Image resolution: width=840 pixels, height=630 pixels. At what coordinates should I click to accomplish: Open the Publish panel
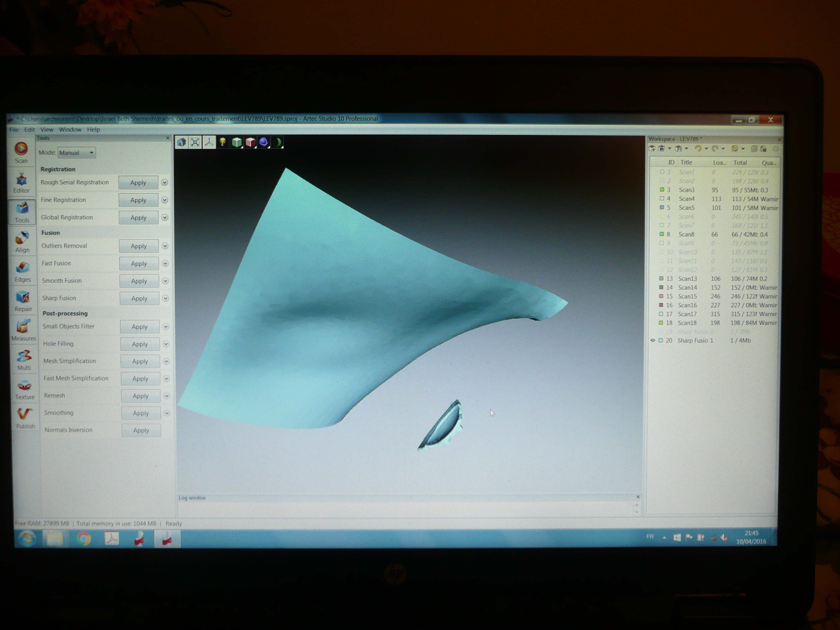tap(25, 418)
